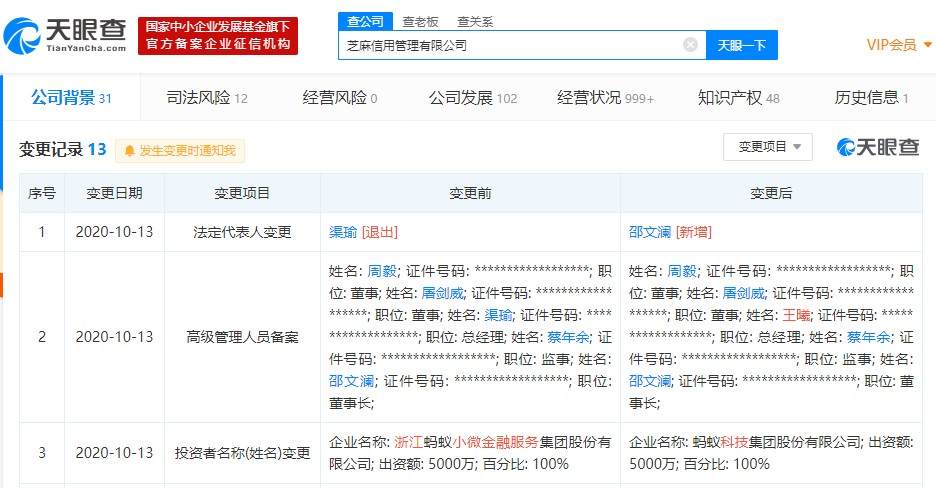Switch to the 查公司 search tab
936x488 pixels.
click(365, 21)
